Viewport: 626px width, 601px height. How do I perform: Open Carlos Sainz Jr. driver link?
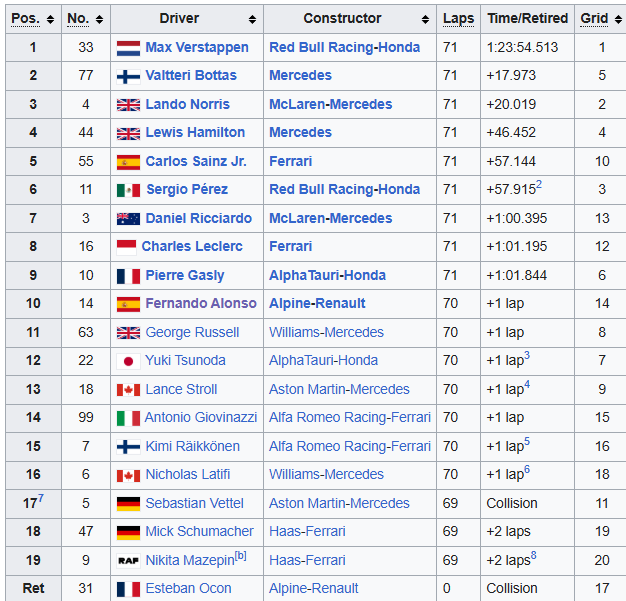click(196, 161)
